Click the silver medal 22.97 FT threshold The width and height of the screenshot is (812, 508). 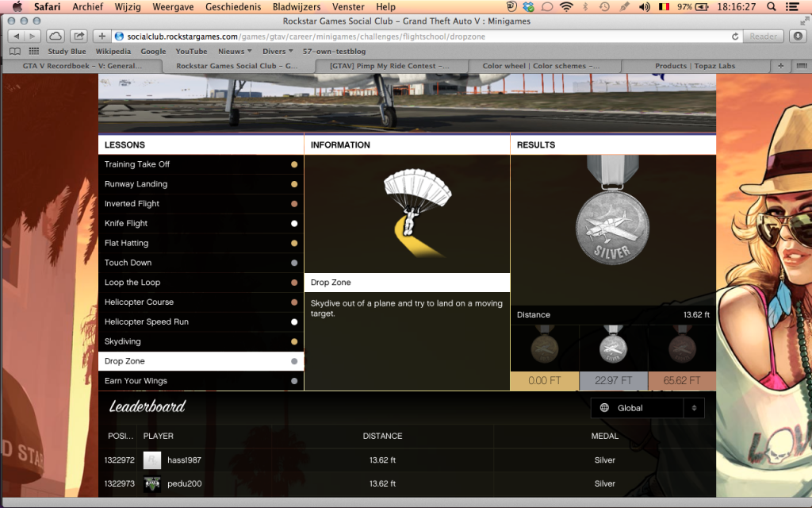pyautogui.click(x=613, y=380)
